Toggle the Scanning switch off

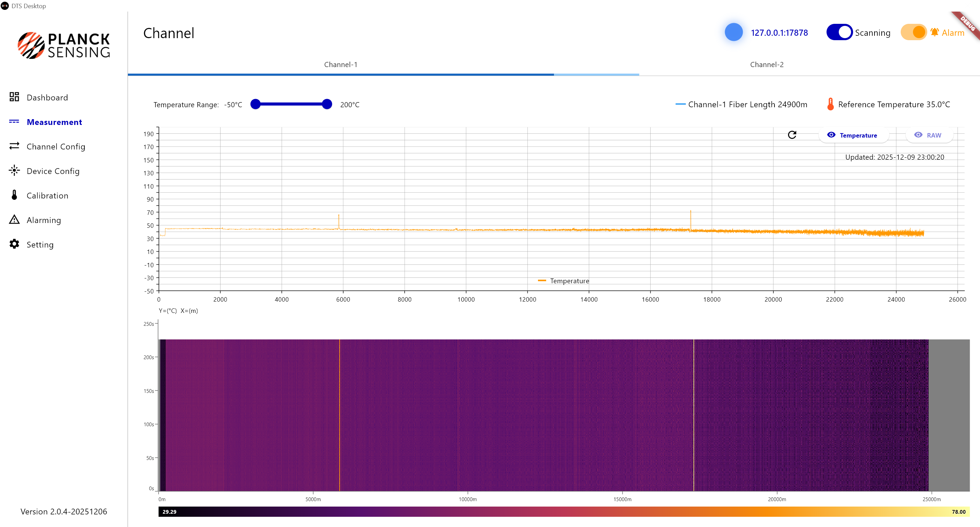(839, 32)
